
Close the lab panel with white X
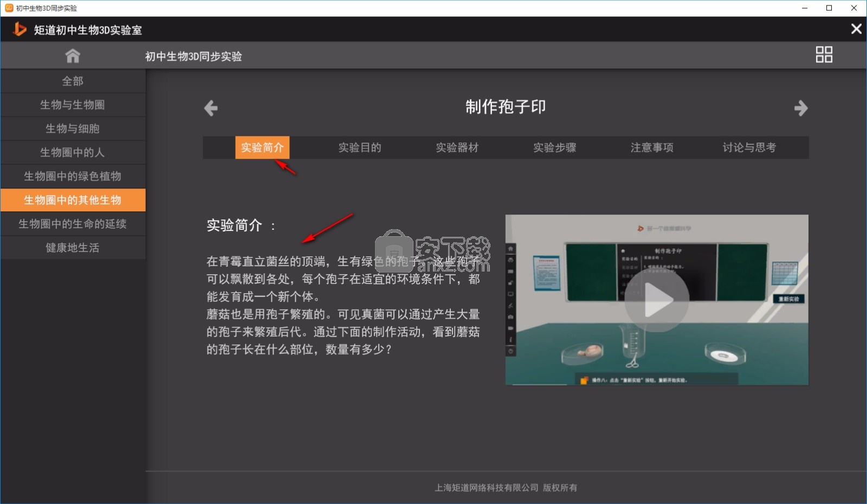pyautogui.click(x=856, y=29)
